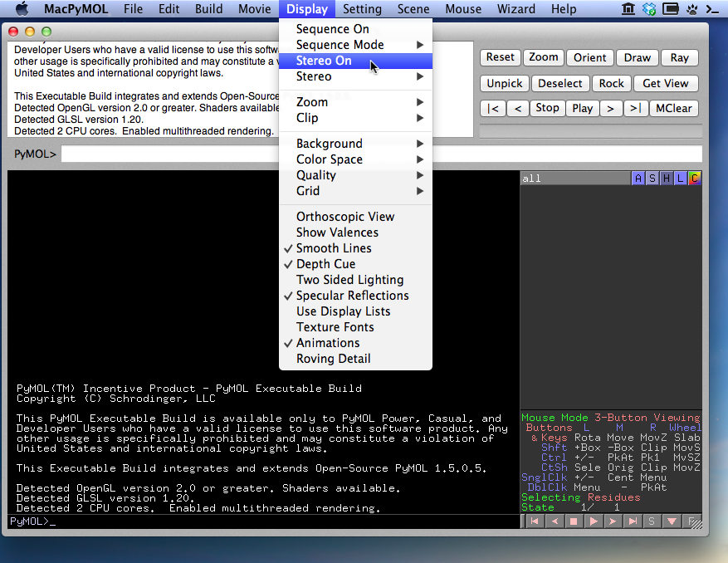Screen dimensions: 728x563
Task: Toggle Smooth Lines option off
Action: 355,248
